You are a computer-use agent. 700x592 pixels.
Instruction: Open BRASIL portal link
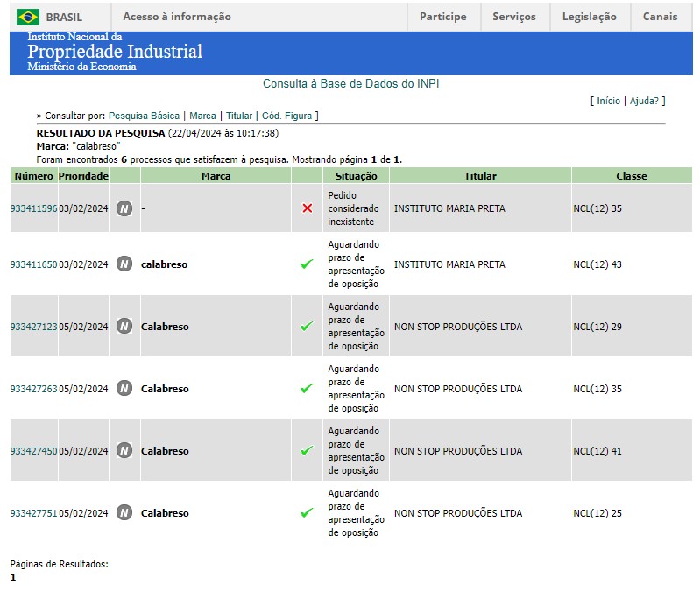coord(64,17)
